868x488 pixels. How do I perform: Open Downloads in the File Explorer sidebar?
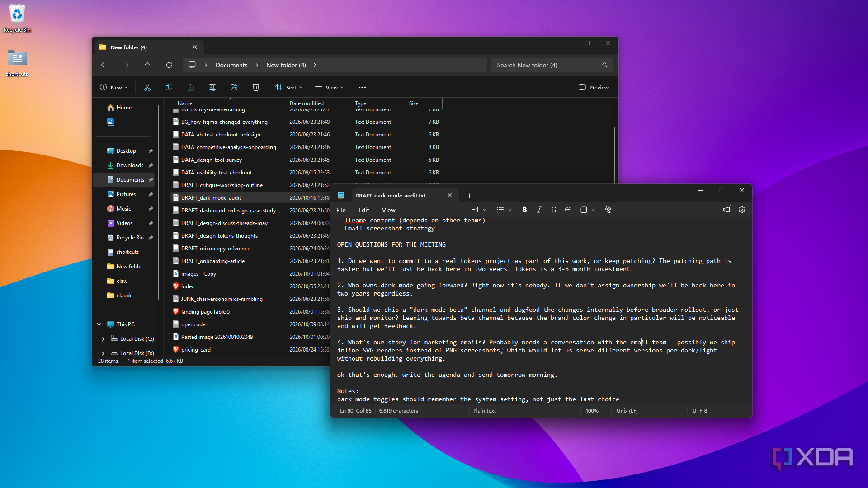coord(125,165)
